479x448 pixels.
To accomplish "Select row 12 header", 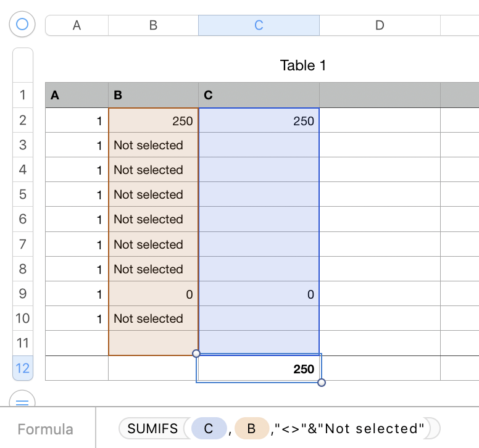I will pos(23,368).
